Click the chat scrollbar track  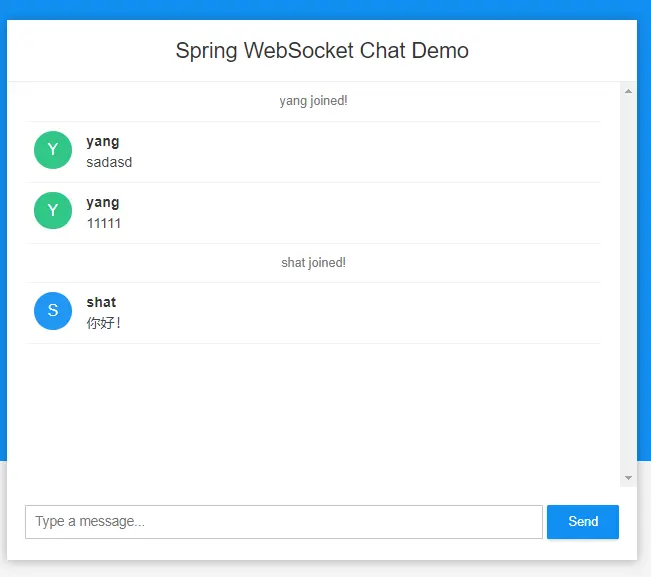(x=628, y=284)
